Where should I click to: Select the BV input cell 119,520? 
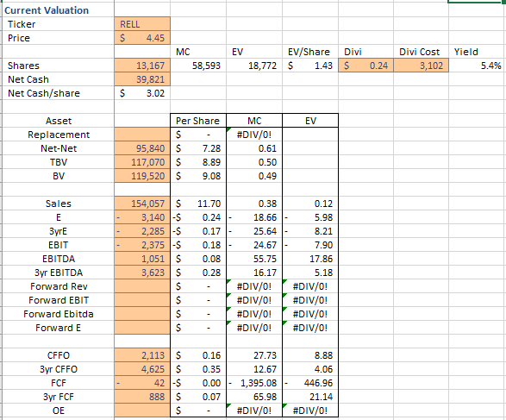coord(142,176)
